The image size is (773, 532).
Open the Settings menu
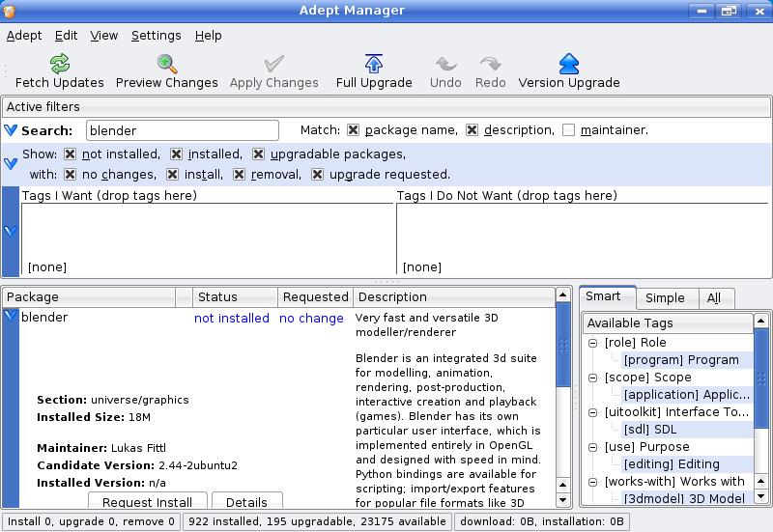157,36
